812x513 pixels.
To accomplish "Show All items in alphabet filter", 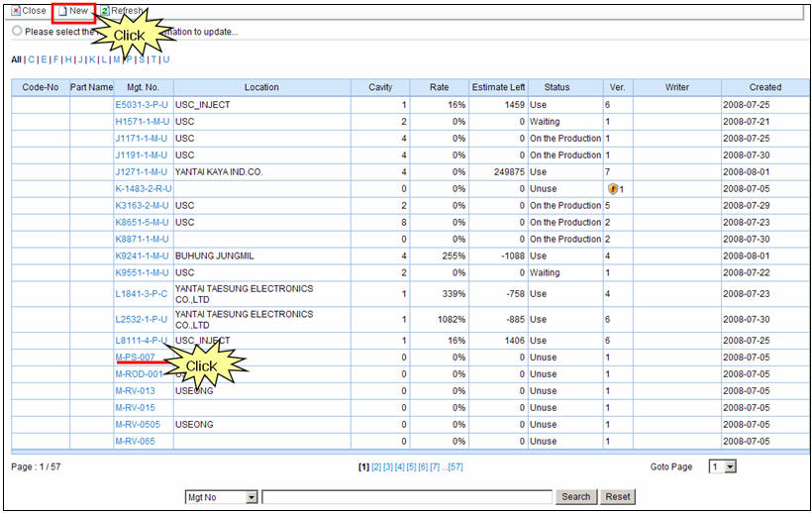I will pos(16,59).
